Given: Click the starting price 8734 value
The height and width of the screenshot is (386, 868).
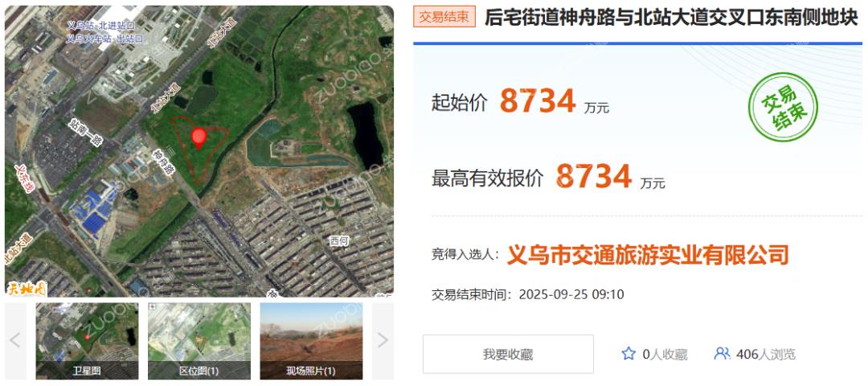Looking at the screenshot, I should (x=538, y=101).
